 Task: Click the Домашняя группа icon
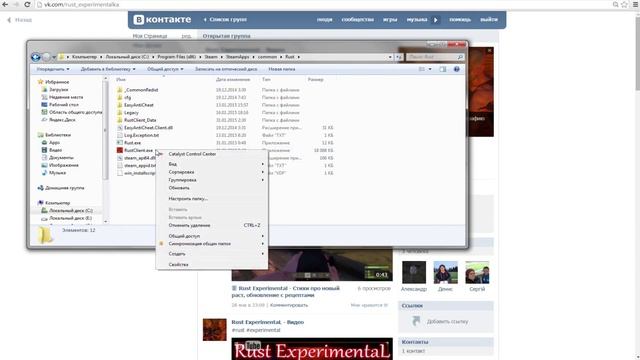[x=40, y=188]
